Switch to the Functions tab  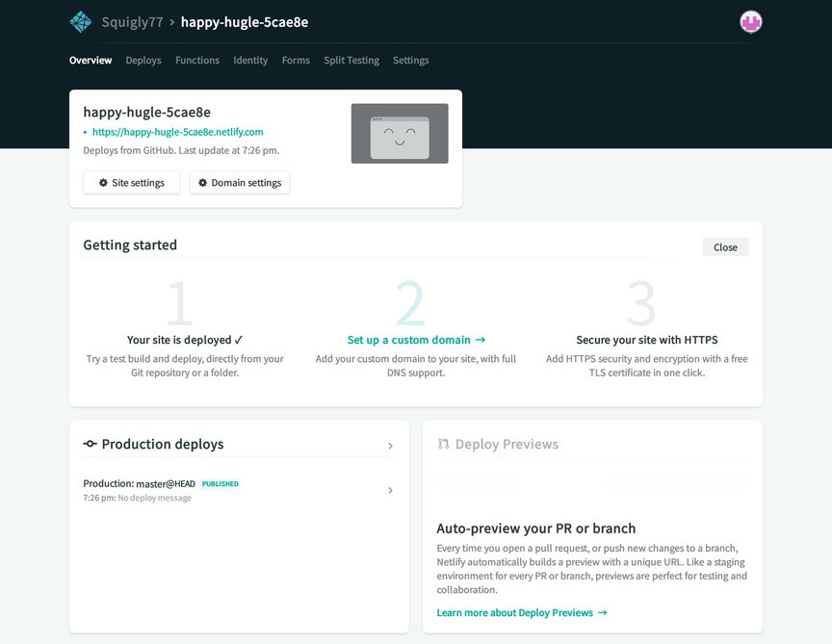click(x=197, y=61)
